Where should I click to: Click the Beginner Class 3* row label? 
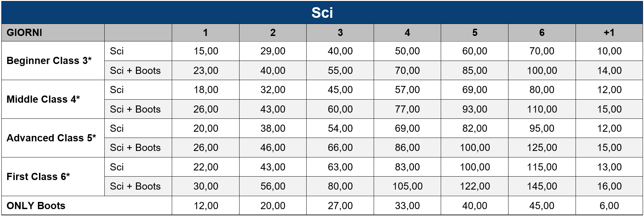pyautogui.click(x=49, y=61)
